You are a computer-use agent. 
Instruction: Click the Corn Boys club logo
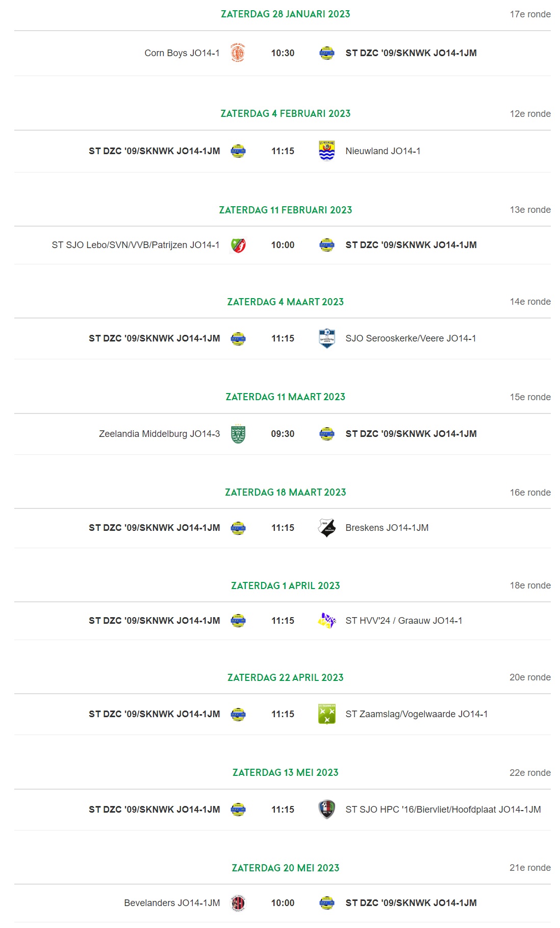click(x=238, y=53)
